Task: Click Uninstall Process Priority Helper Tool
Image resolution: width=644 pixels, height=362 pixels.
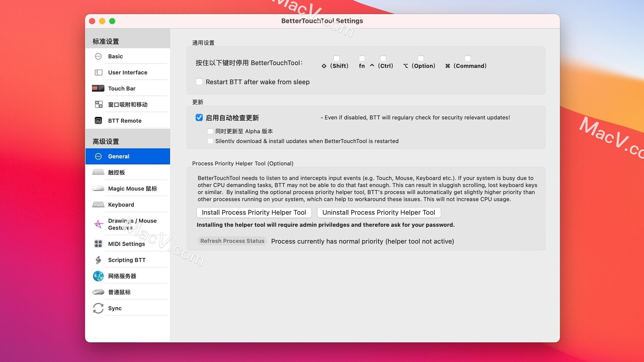Action: pyautogui.click(x=379, y=213)
